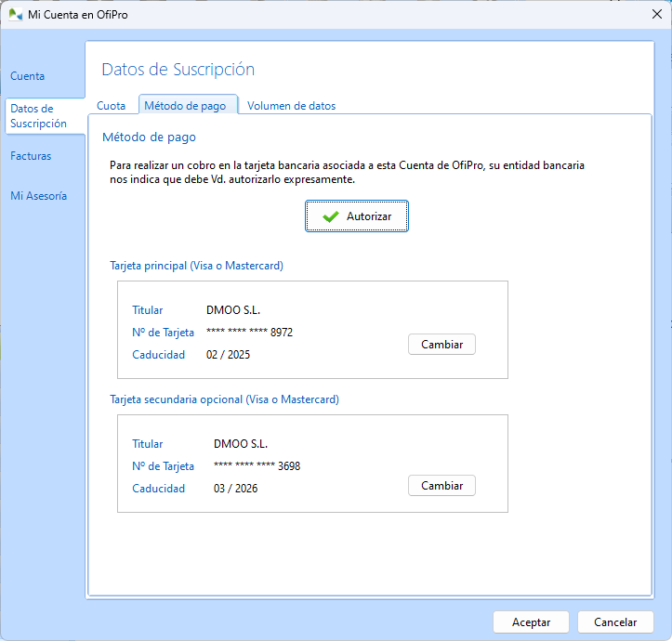Click the card number ending in 3698
The image size is (672, 641).
click(257, 466)
